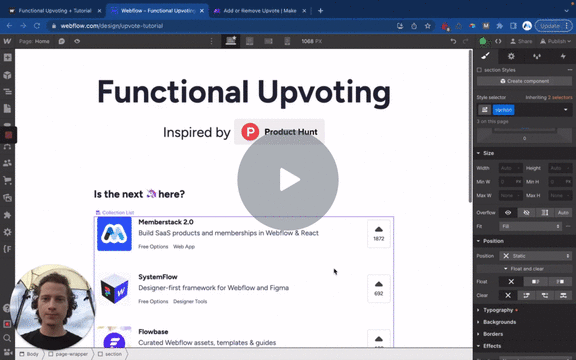Screen dimensions: 576x360
Task: Bookmark page with the star icon
Action: (428, 26)
